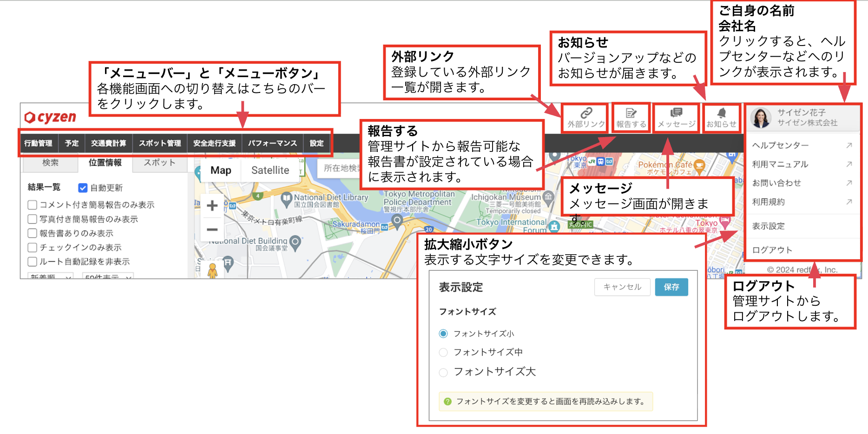
Task: Switch to the スポット tab
Action: (x=160, y=163)
